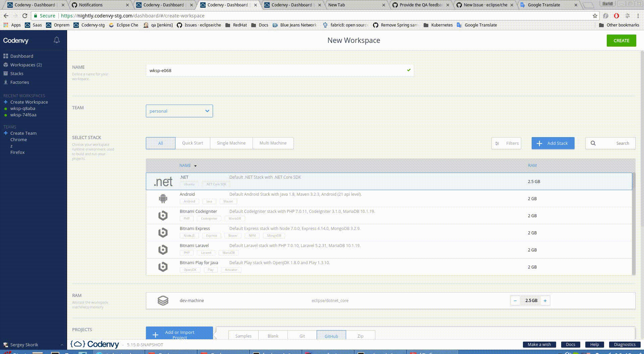
Task: Click the Bitnami Codeigniter stack icon
Action: click(x=163, y=216)
